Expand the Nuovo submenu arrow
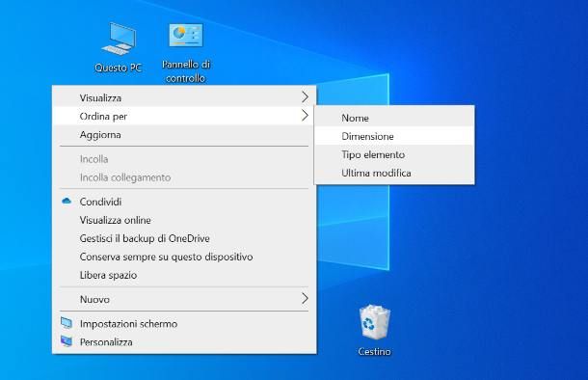 (305, 299)
